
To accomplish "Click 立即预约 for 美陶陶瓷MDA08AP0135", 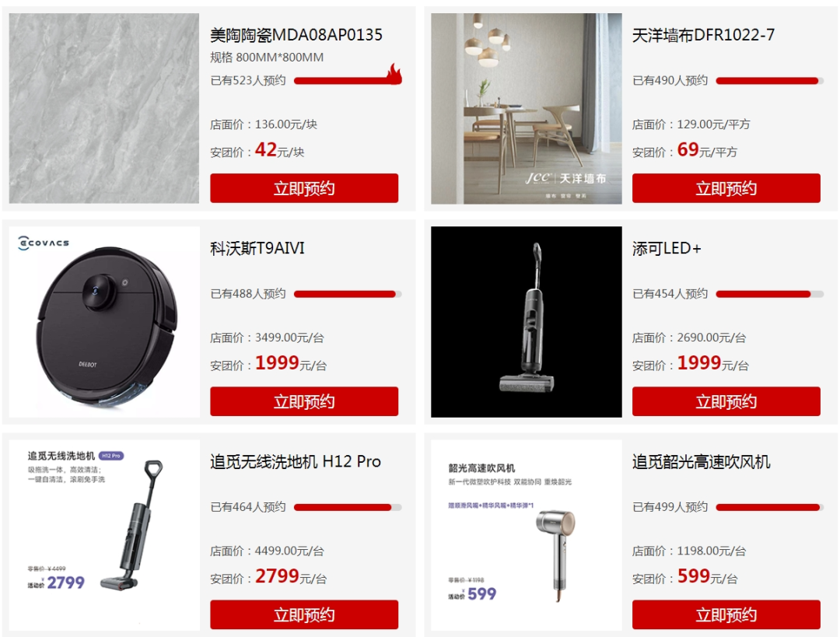I will 304,188.
